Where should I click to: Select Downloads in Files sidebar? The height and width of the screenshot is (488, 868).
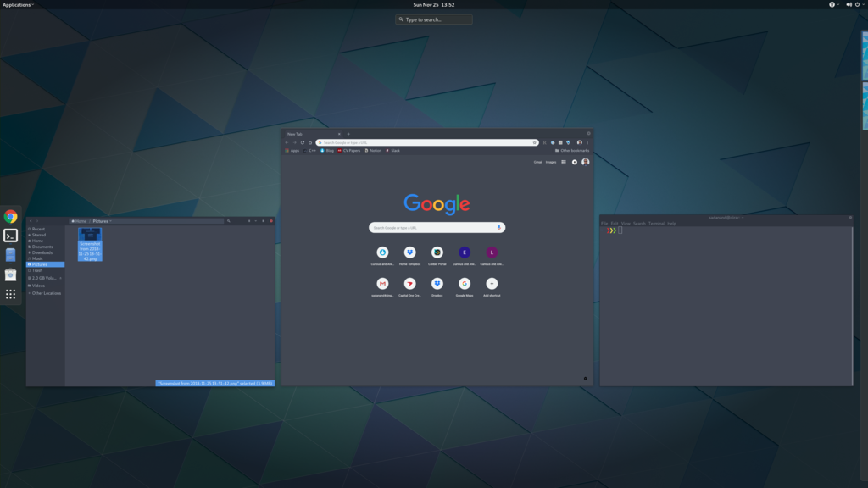46,252
